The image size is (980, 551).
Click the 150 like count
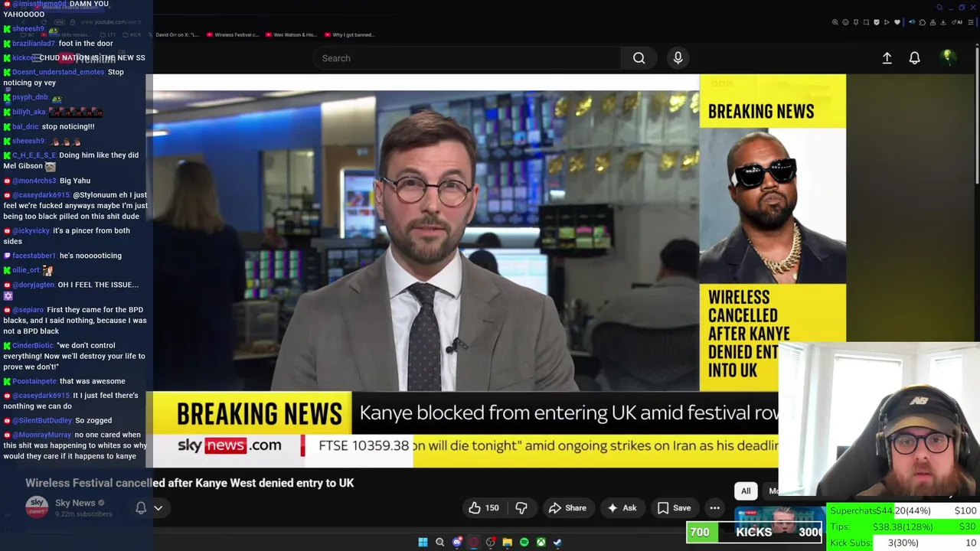(492, 507)
